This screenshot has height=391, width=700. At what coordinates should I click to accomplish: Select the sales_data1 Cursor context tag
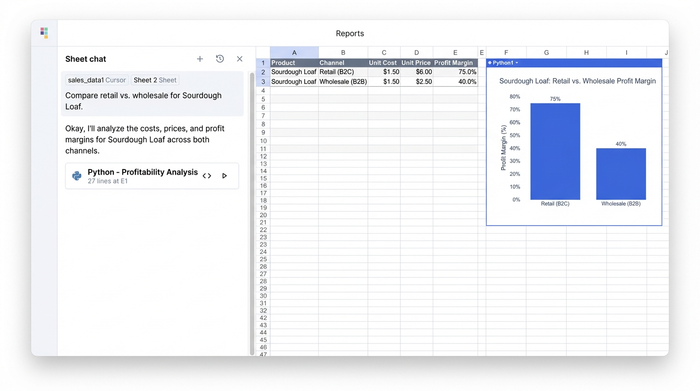point(97,80)
